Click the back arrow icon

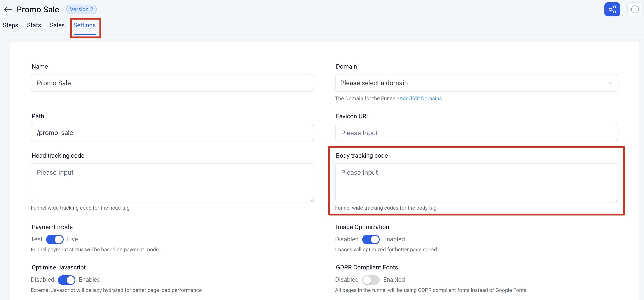click(x=8, y=9)
